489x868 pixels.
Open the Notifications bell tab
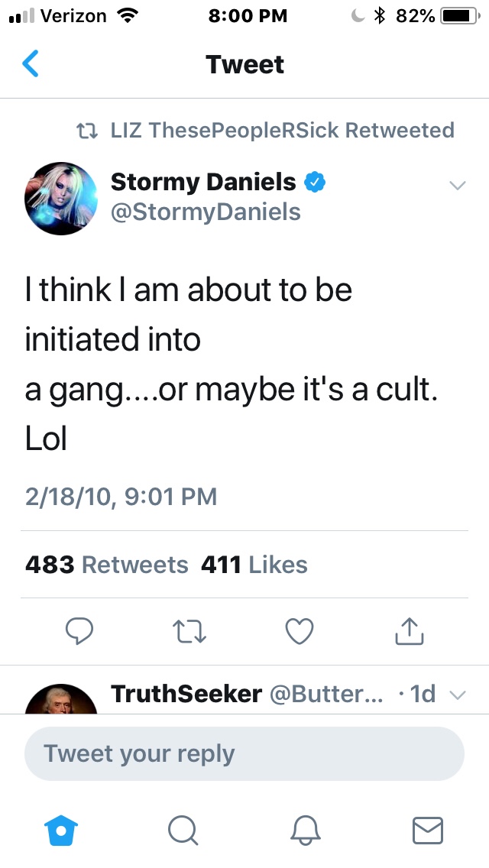coord(307,830)
